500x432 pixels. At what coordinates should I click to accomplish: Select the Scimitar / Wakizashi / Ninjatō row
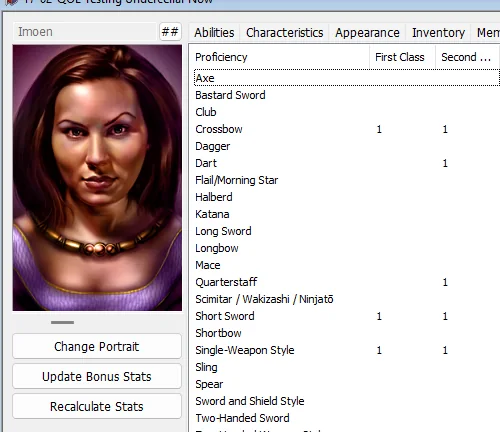[347, 299]
